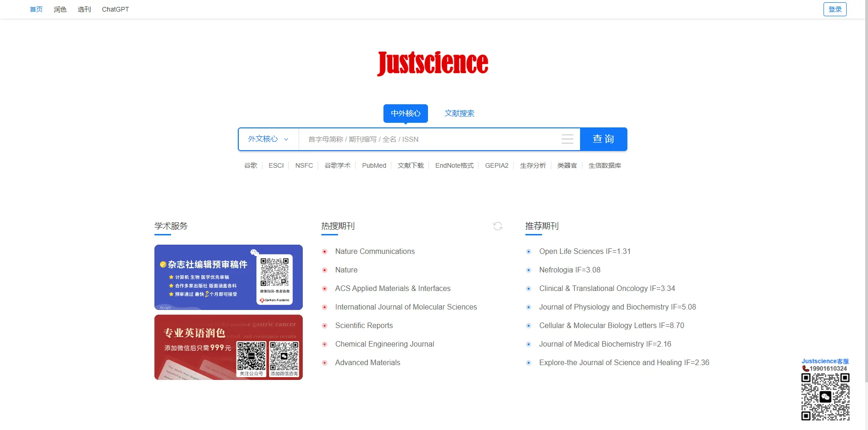Open 润色 in the top navigation
Image resolution: width=868 pixels, height=430 pixels.
[x=60, y=9]
